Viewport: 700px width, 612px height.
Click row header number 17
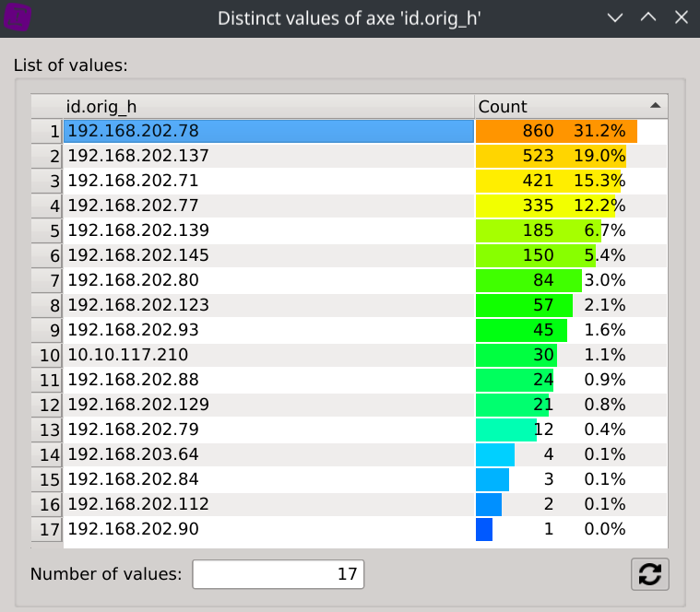(47, 529)
